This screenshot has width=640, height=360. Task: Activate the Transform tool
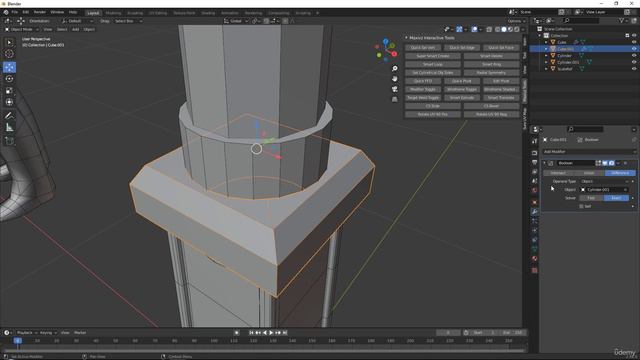coord(9,102)
